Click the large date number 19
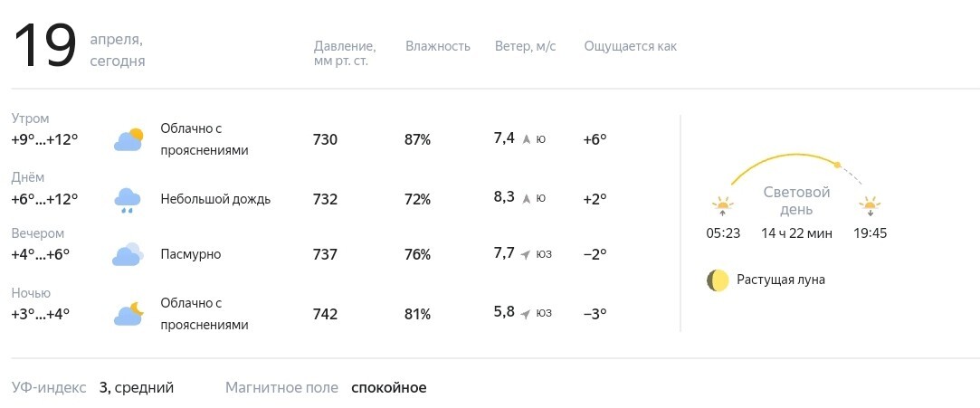The height and width of the screenshot is (408, 980). (45, 45)
